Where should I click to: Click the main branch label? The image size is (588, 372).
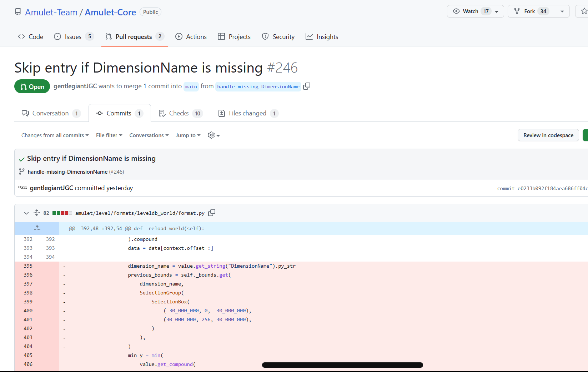click(x=191, y=86)
